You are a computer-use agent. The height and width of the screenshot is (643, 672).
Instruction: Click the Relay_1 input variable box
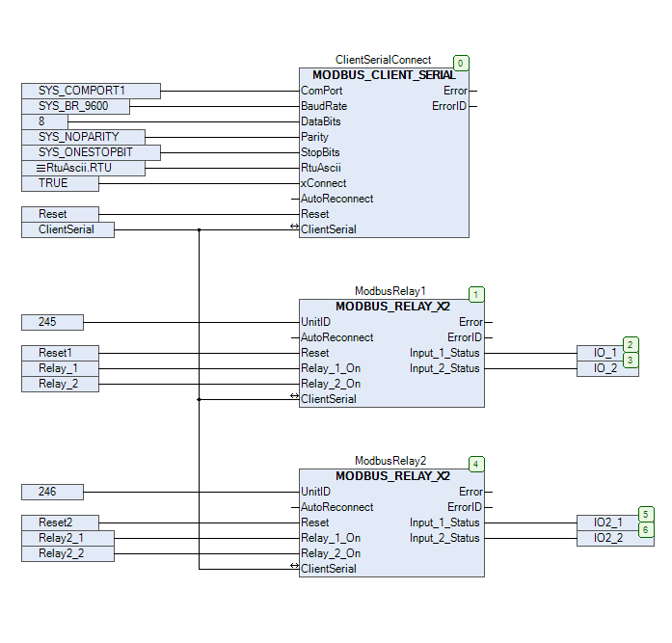tap(60, 368)
